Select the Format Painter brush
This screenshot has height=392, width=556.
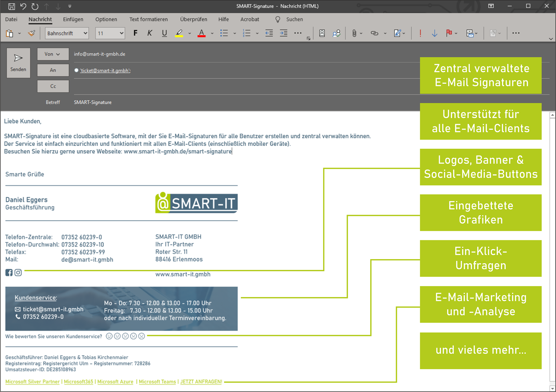[x=32, y=33]
